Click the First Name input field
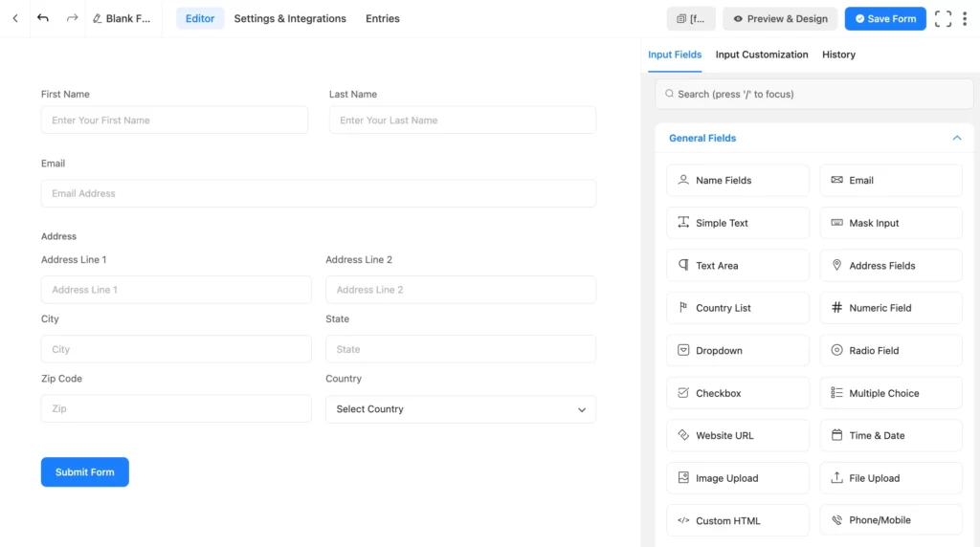This screenshot has height=547, width=980. [174, 120]
